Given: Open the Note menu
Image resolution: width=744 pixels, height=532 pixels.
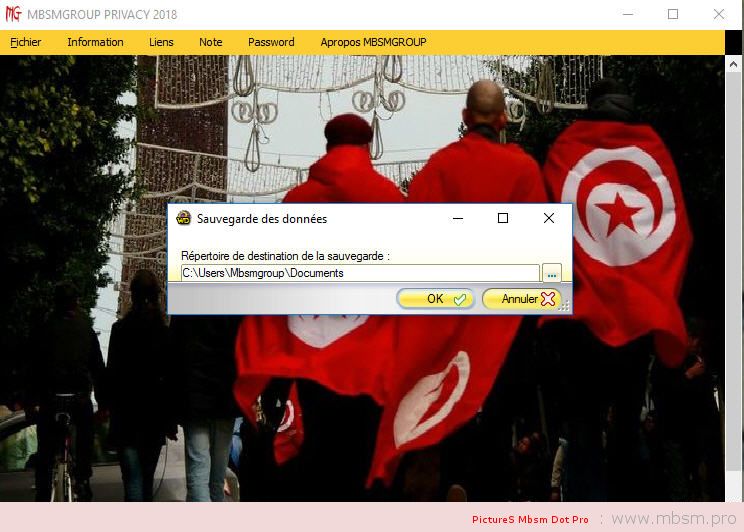Looking at the screenshot, I should tap(210, 42).
